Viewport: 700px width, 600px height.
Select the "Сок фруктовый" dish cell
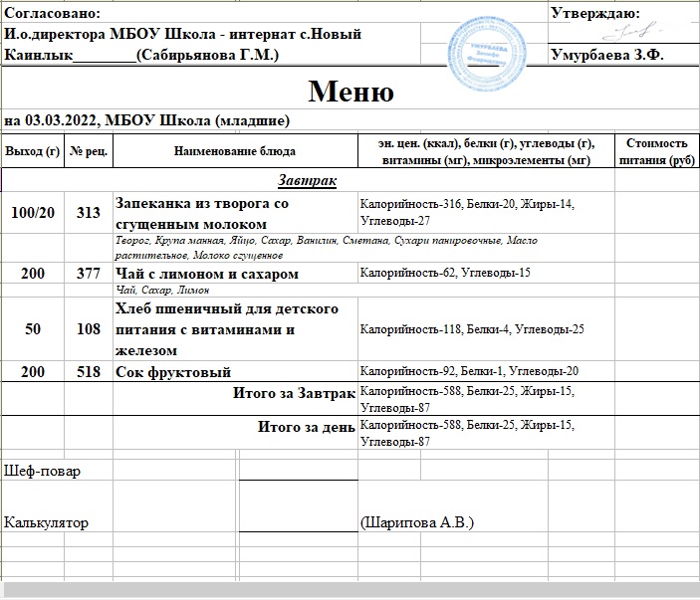coord(174,372)
